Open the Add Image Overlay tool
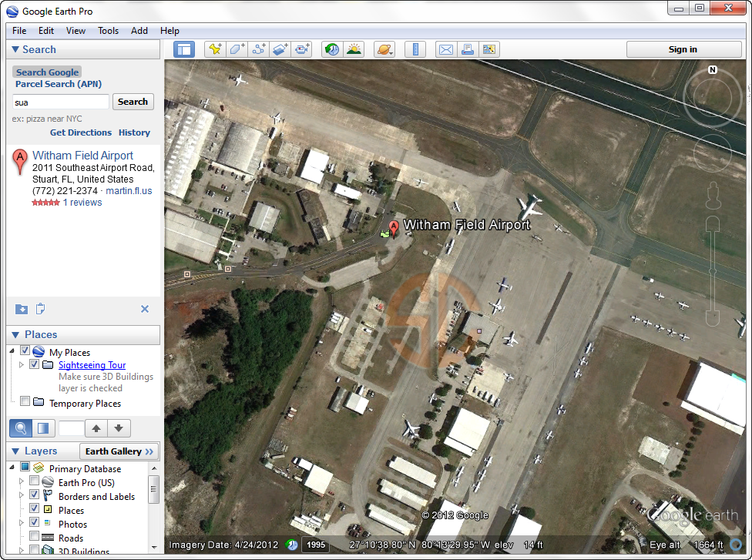Image resolution: width=752 pixels, height=560 pixels. point(280,49)
